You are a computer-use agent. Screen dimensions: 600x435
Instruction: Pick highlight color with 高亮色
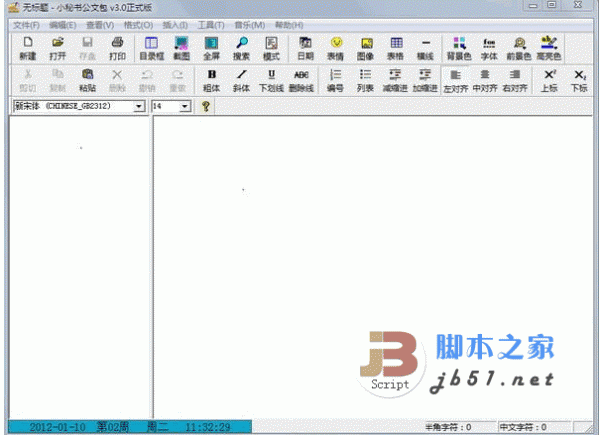pyautogui.click(x=549, y=48)
